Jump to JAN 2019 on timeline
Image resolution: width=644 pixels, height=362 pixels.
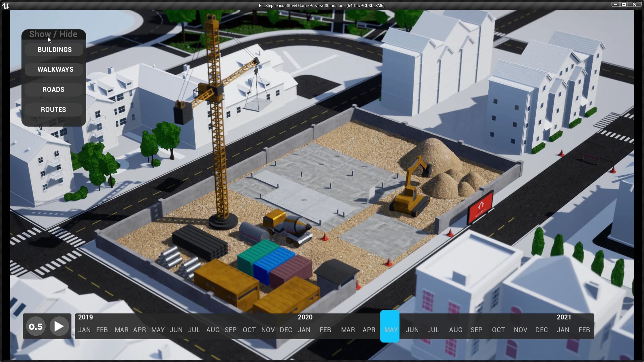[x=84, y=330]
